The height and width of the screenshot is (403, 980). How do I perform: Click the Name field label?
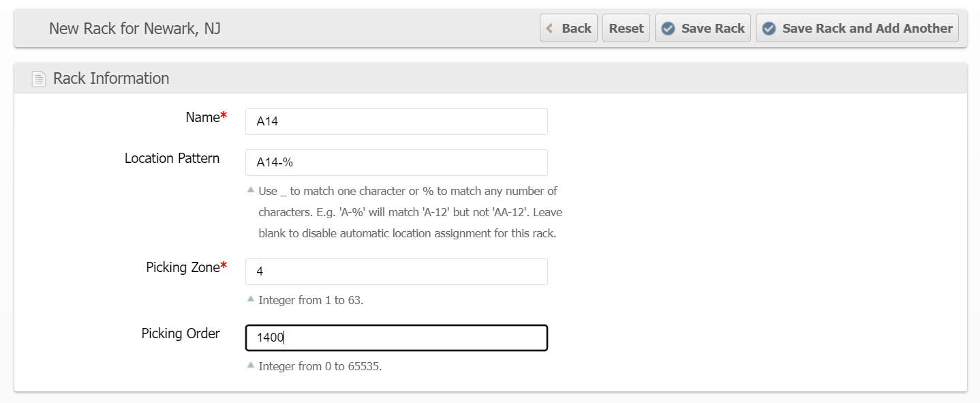pos(202,117)
